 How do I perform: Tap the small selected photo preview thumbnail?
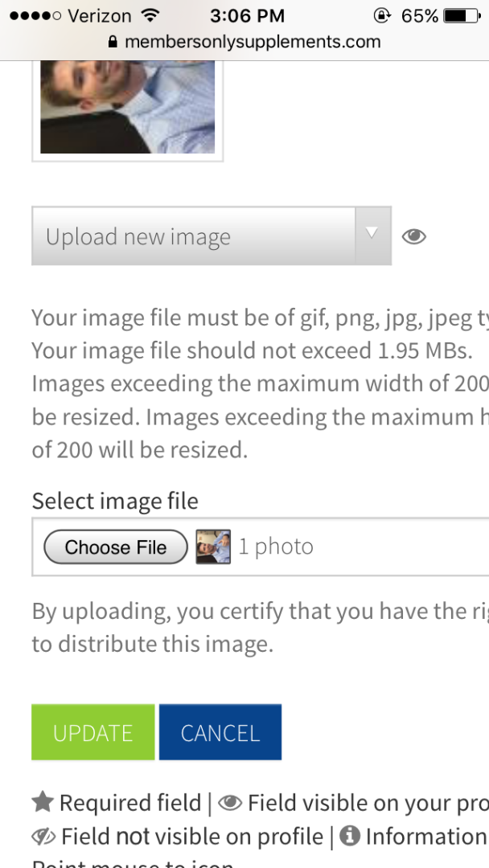pyautogui.click(x=213, y=547)
